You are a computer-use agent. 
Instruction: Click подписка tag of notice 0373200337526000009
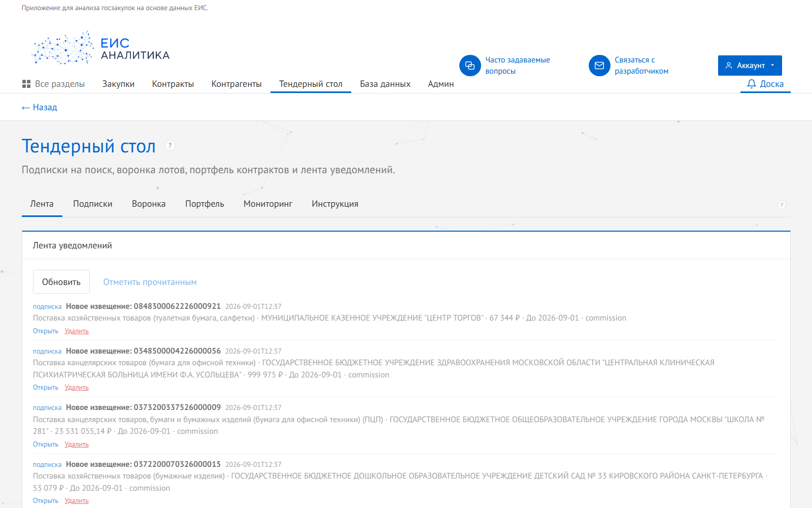coord(47,407)
